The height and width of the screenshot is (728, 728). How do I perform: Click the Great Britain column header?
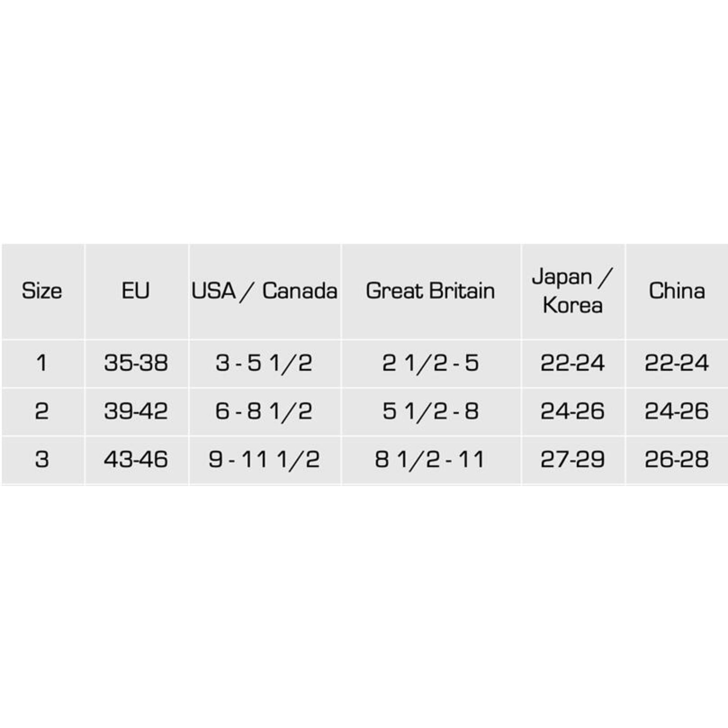430,291
